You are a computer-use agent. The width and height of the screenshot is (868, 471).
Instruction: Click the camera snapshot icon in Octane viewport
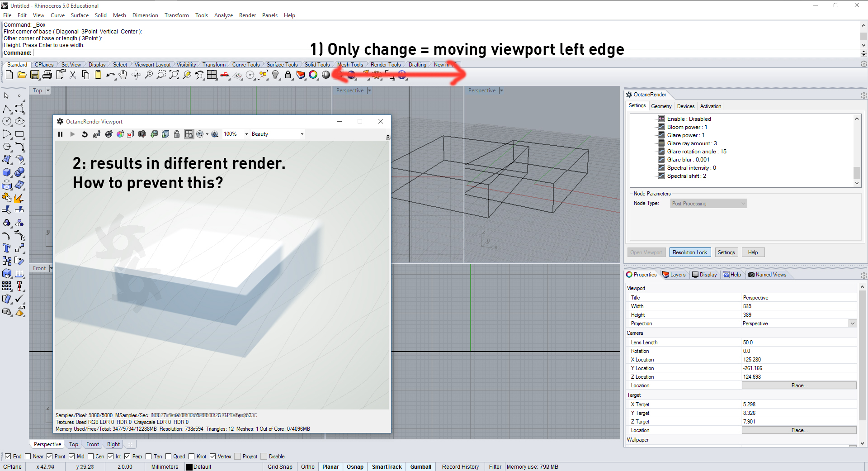pos(142,134)
